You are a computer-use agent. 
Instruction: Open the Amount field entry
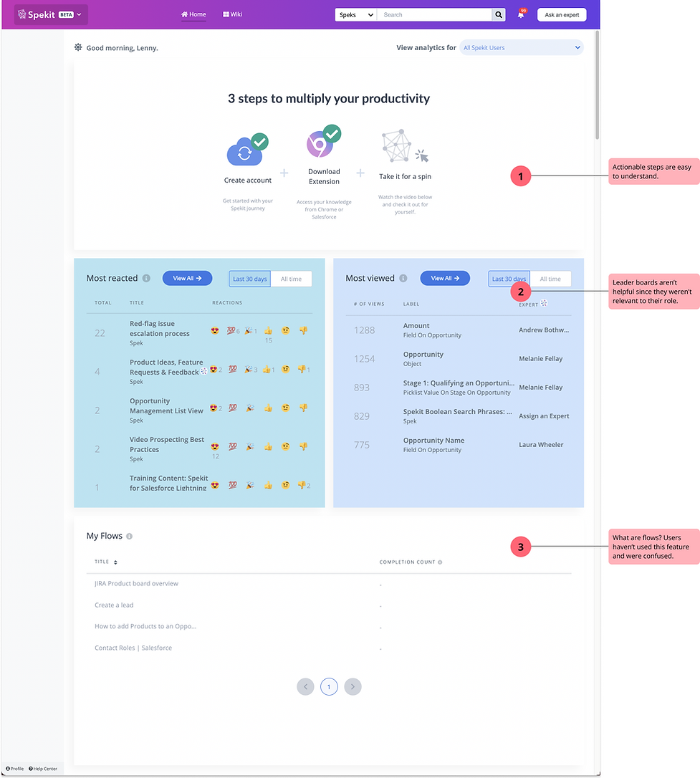[x=416, y=326]
